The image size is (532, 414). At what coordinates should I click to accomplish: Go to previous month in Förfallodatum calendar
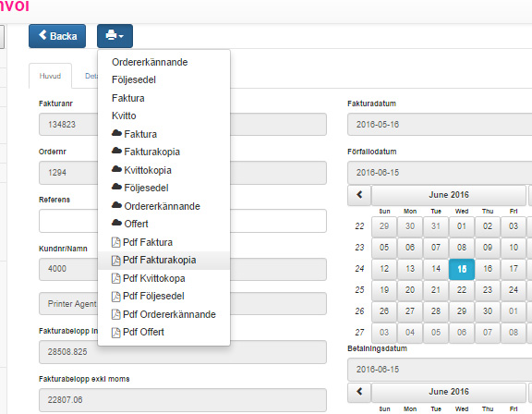[359, 195]
